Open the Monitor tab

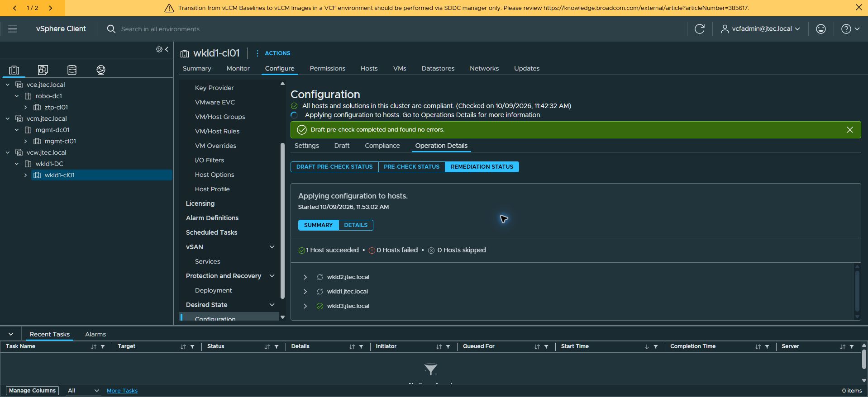click(x=238, y=69)
